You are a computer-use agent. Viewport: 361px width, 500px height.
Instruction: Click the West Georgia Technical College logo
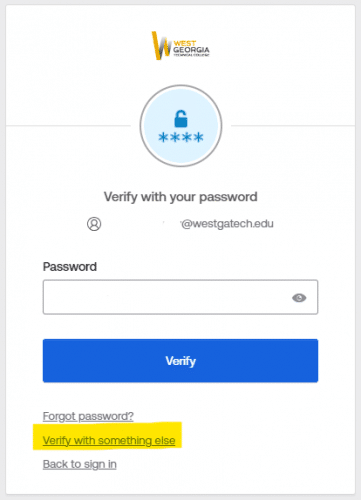[181, 45]
